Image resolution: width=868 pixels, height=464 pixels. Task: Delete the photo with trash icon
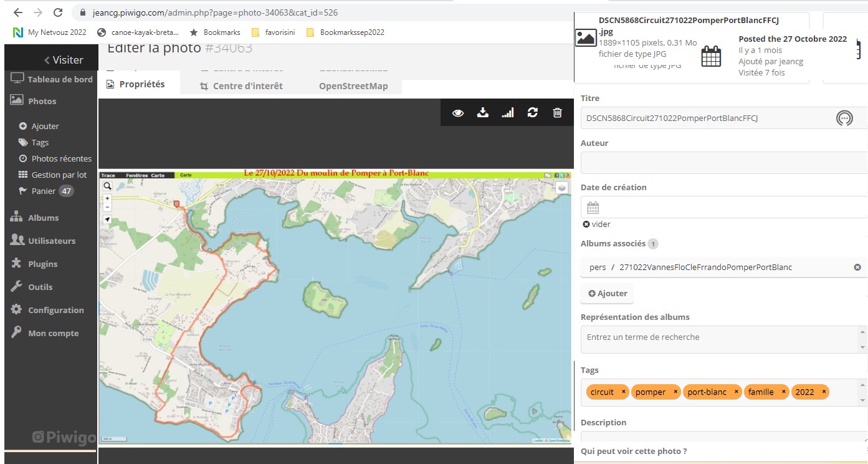(x=557, y=113)
